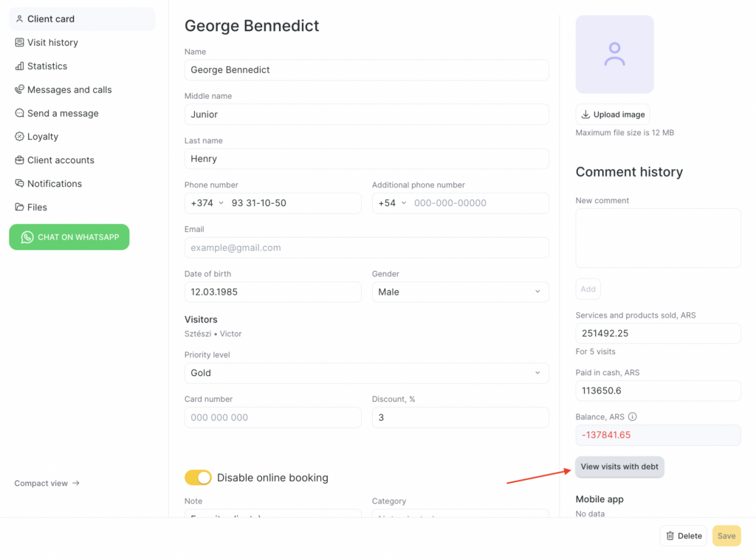Click the Files folder icon

20,208
